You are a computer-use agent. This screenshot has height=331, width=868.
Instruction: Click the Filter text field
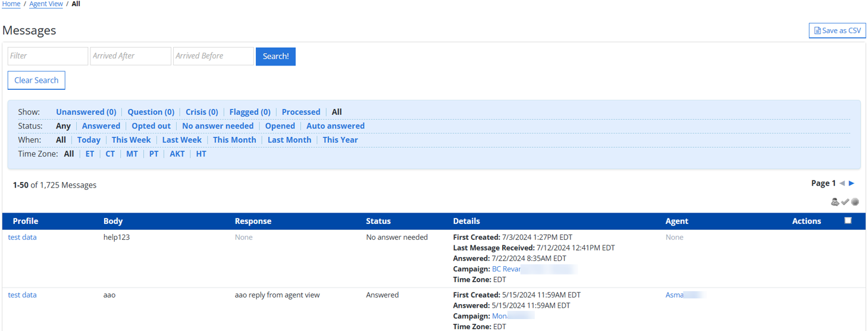[x=48, y=56]
